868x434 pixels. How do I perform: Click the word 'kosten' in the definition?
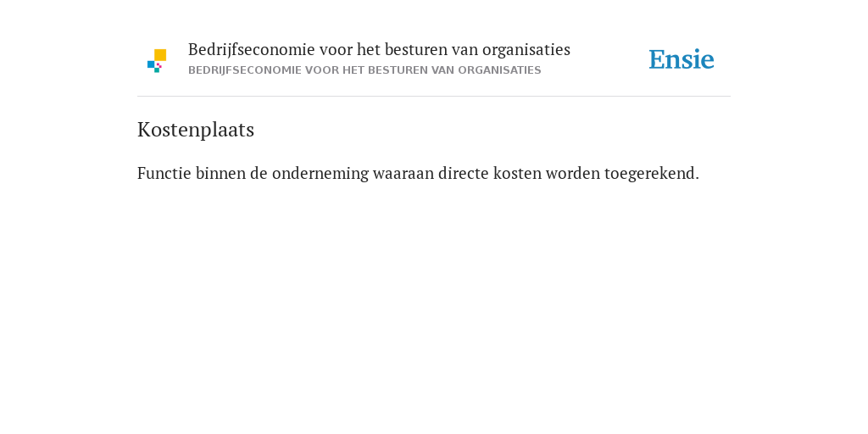(x=518, y=173)
